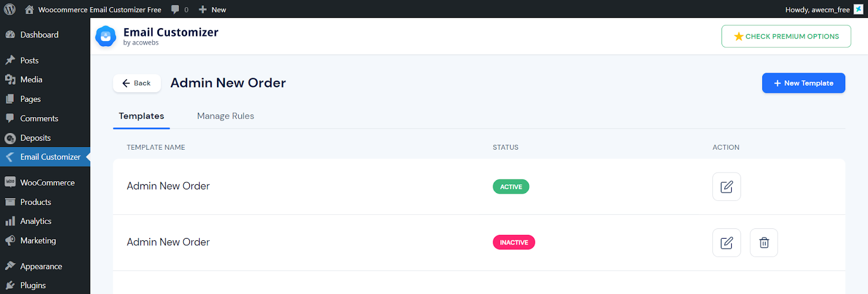Click the Email Customizer logo icon
The image size is (868, 294).
[106, 36]
